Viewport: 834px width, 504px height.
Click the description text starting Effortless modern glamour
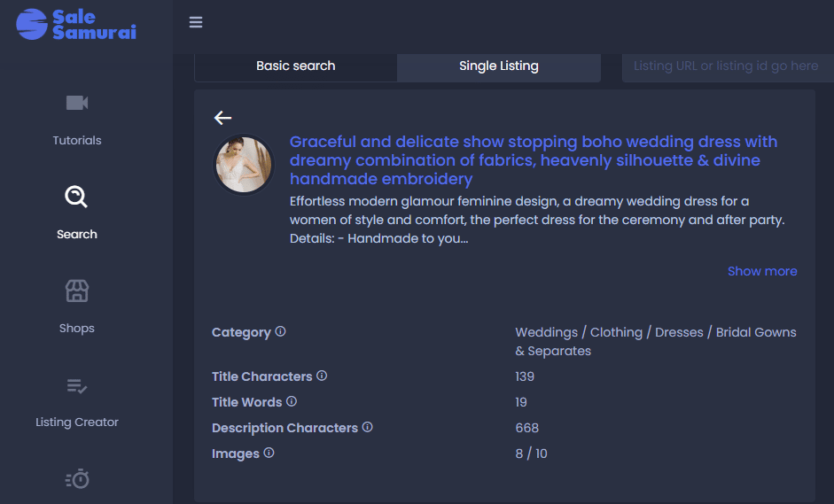pos(537,220)
